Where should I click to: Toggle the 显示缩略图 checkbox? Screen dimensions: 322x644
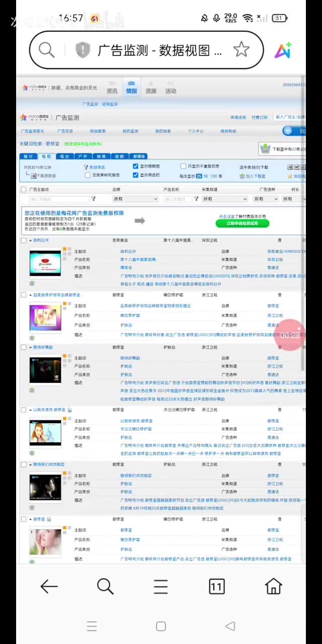tap(135, 167)
